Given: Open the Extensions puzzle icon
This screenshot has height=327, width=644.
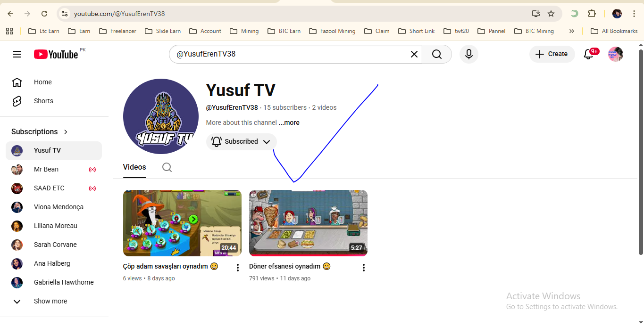Looking at the screenshot, I should 592,14.
